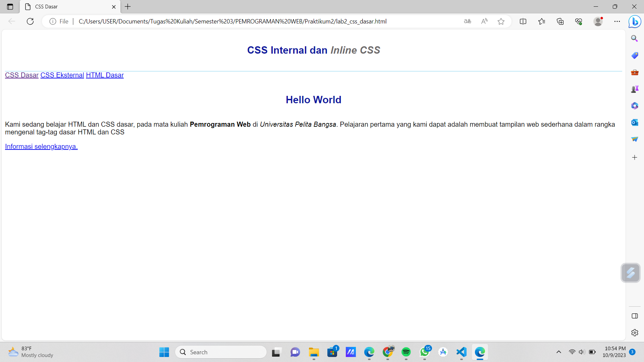
Task: Open Bing Copilot in the sidebar
Action: point(635,21)
